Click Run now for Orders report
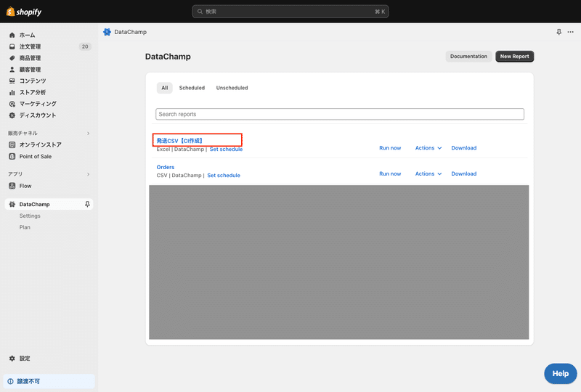Image resolution: width=581 pixels, height=392 pixels. pos(390,173)
